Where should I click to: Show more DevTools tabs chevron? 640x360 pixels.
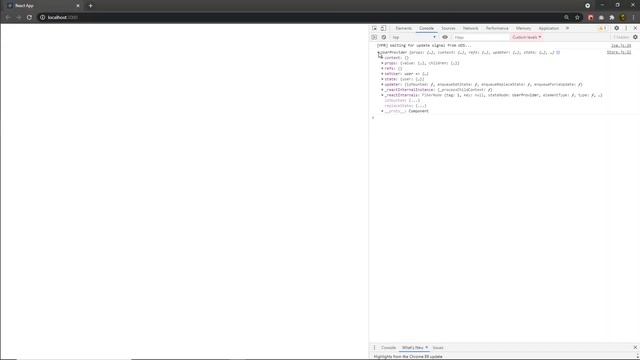567,28
